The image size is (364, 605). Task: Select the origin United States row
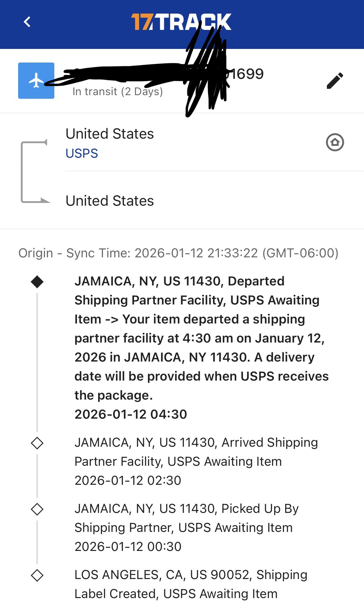(110, 134)
